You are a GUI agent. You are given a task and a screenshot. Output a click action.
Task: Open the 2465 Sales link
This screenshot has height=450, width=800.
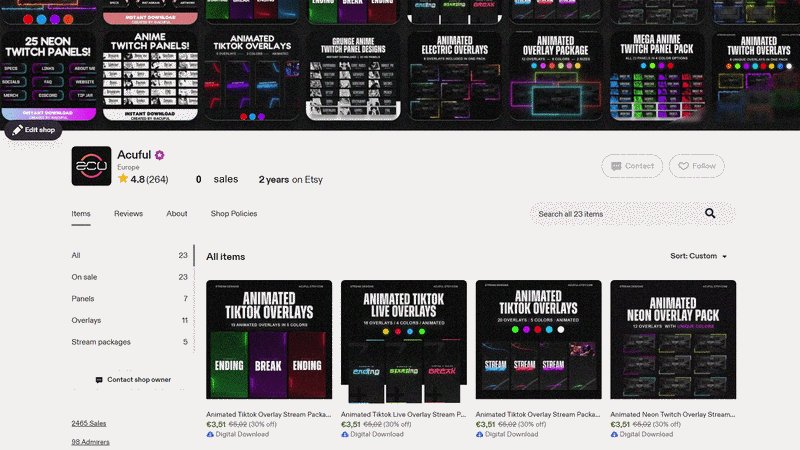pyautogui.click(x=89, y=423)
